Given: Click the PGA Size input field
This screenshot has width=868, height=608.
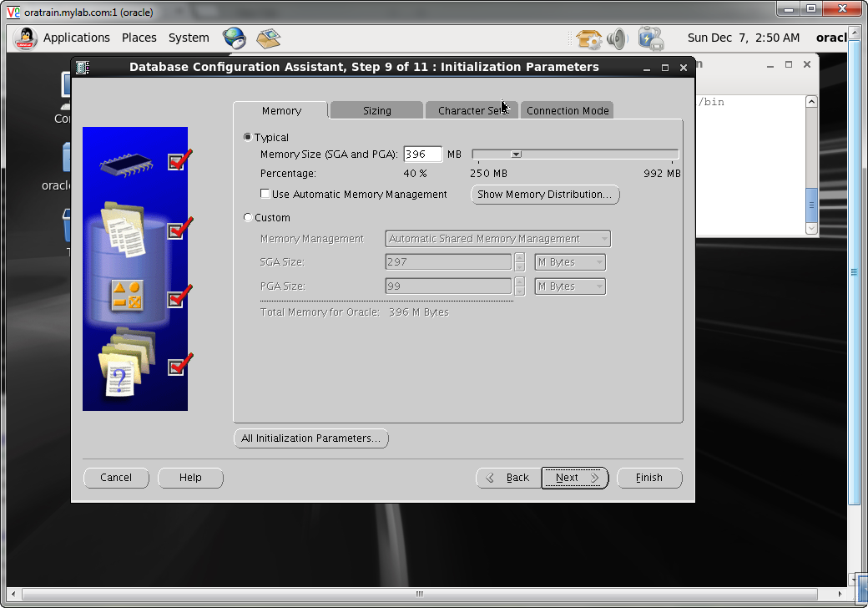Looking at the screenshot, I should (x=448, y=286).
